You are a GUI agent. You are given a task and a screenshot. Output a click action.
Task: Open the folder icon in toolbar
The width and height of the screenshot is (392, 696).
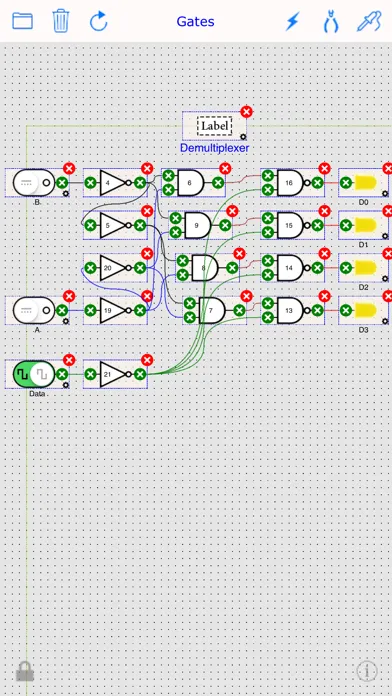(22, 21)
